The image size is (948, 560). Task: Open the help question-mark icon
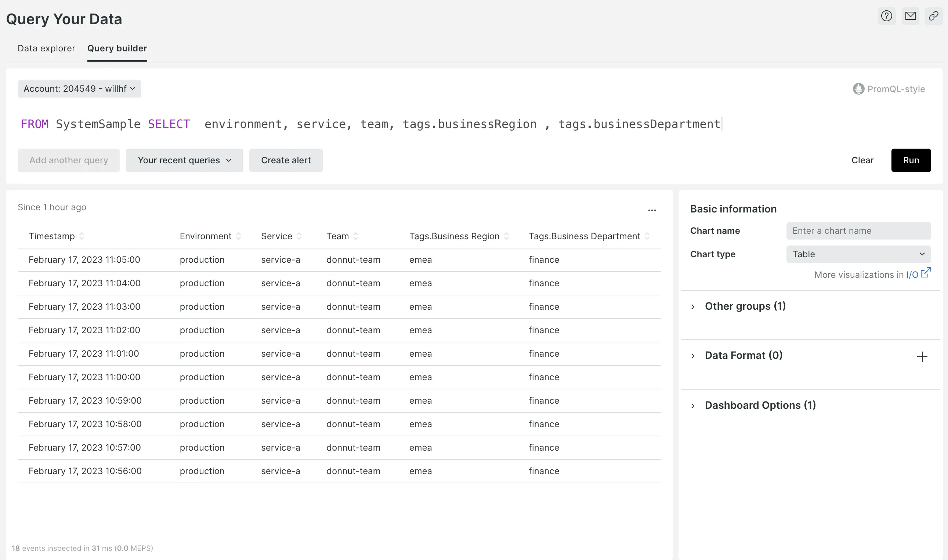pos(886,16)
